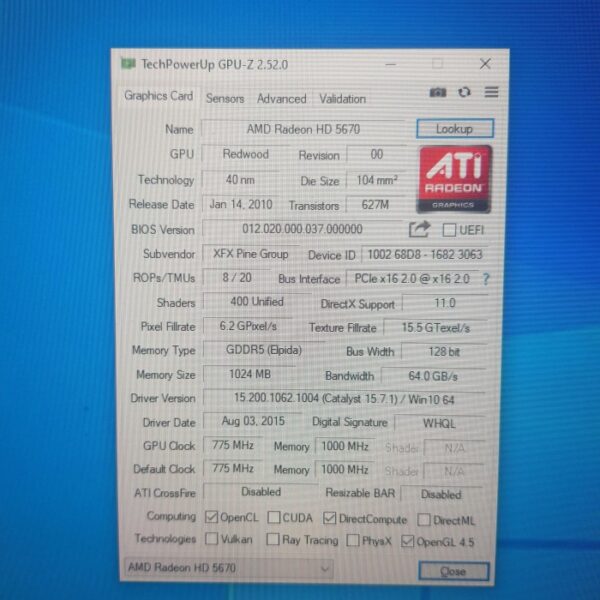
Task: Click the Texture Fillrate 15.5 GTexel/s
Action: click(x=435, y=328)
